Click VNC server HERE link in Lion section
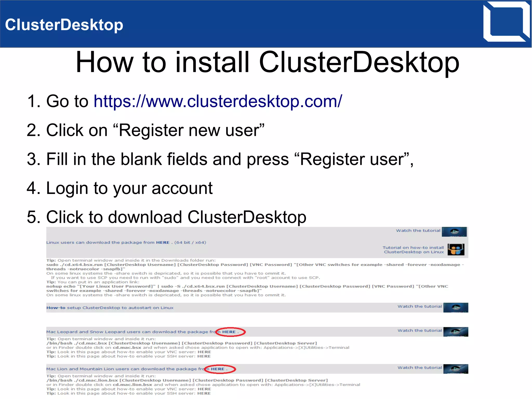 204,389
